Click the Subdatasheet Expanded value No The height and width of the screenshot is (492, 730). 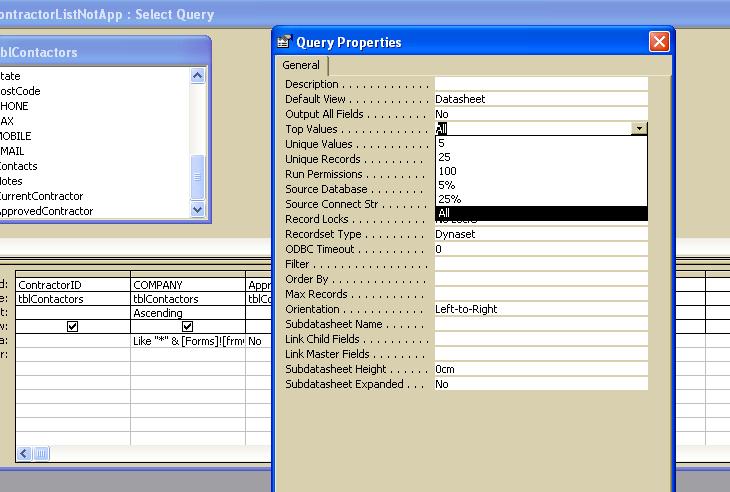tap(541, 384)
